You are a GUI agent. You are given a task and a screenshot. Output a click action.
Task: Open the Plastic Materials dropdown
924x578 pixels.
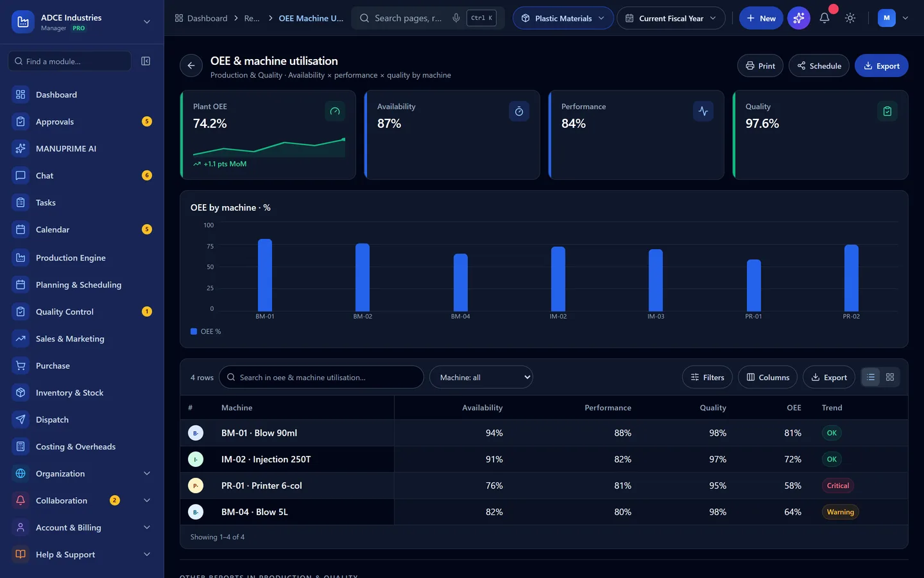pyautogui.click(x=563, y=18)
